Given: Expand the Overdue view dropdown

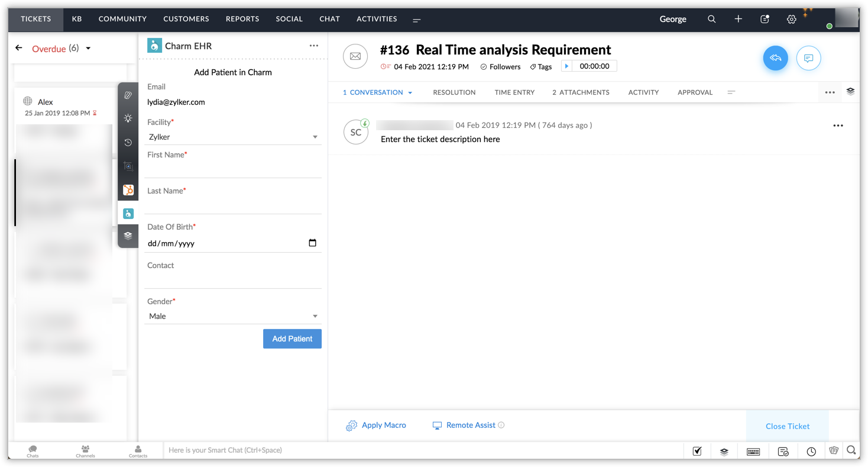Looking at the screenshot, I should coord(88,49).
